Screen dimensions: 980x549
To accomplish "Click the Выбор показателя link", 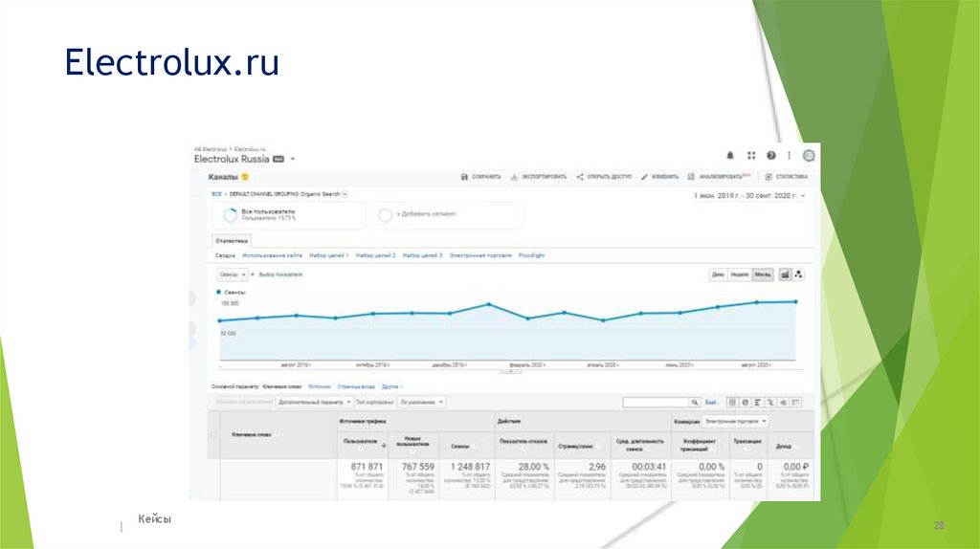I will [x=280, y=274].
